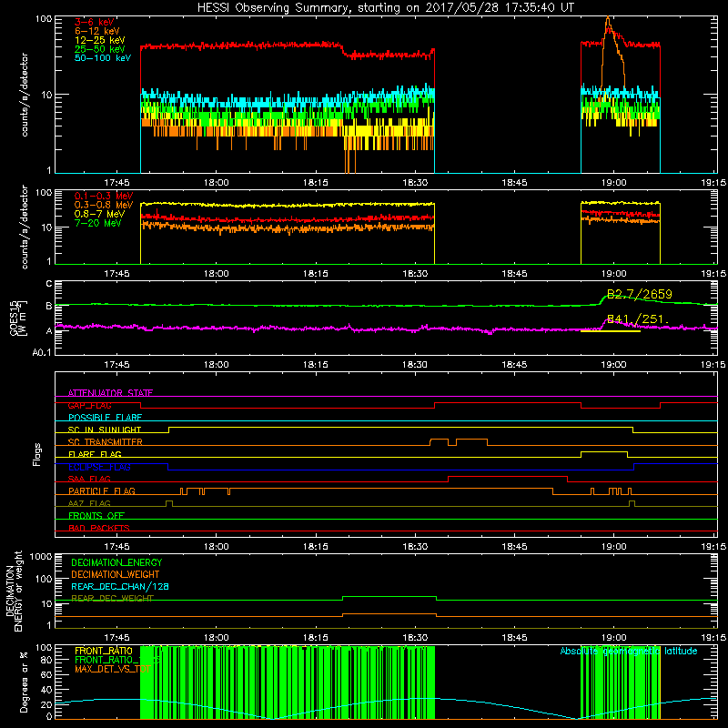Click the 'GOES15' vertical axis label
This screenshot has height=728, width=728.
pos(14,318)
